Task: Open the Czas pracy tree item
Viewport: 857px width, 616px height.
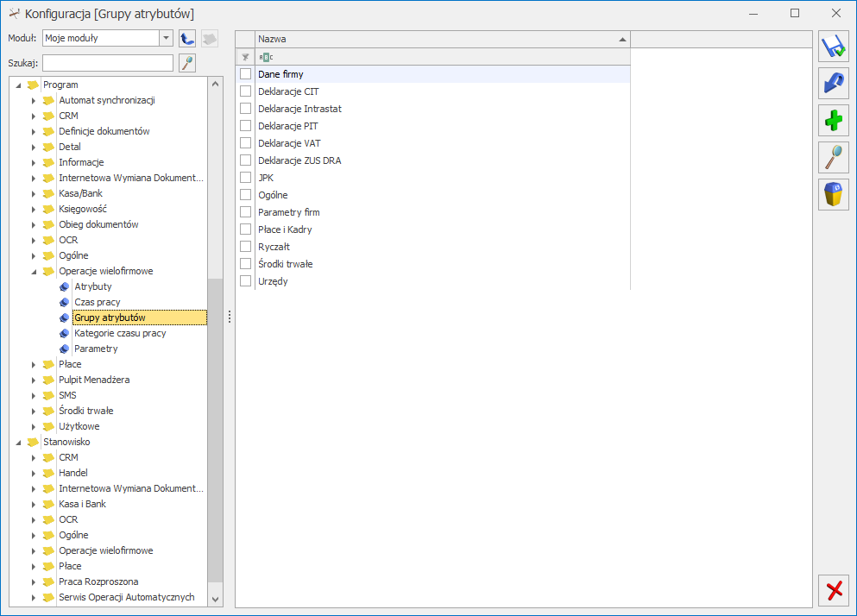Action: (x=98, y=302)
